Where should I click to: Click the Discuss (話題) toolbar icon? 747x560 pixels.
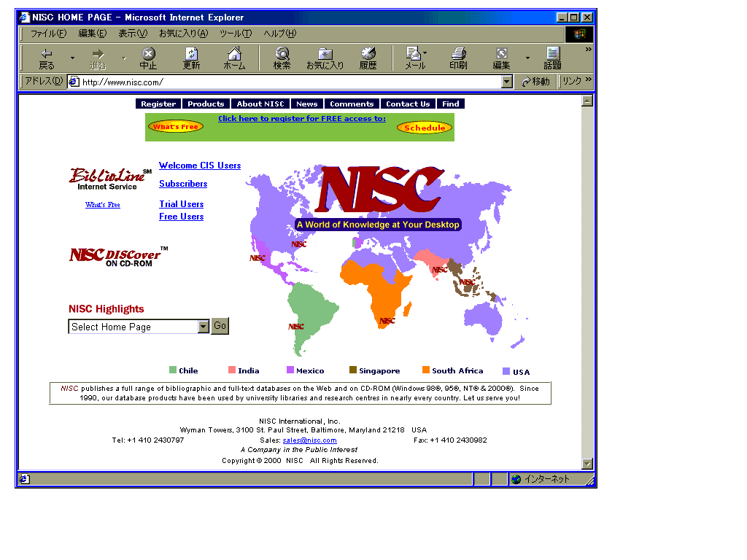pos(553,58)
